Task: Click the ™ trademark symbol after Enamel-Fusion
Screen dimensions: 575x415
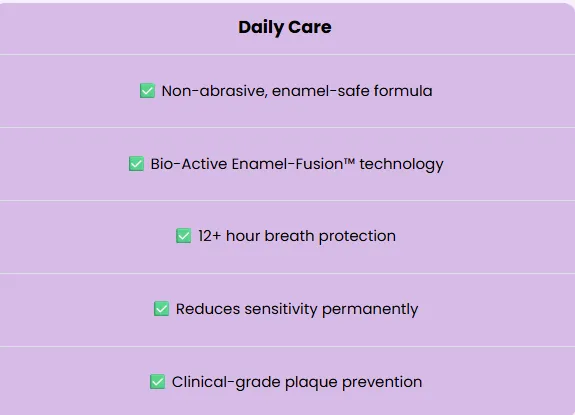Action: [349, 161]
